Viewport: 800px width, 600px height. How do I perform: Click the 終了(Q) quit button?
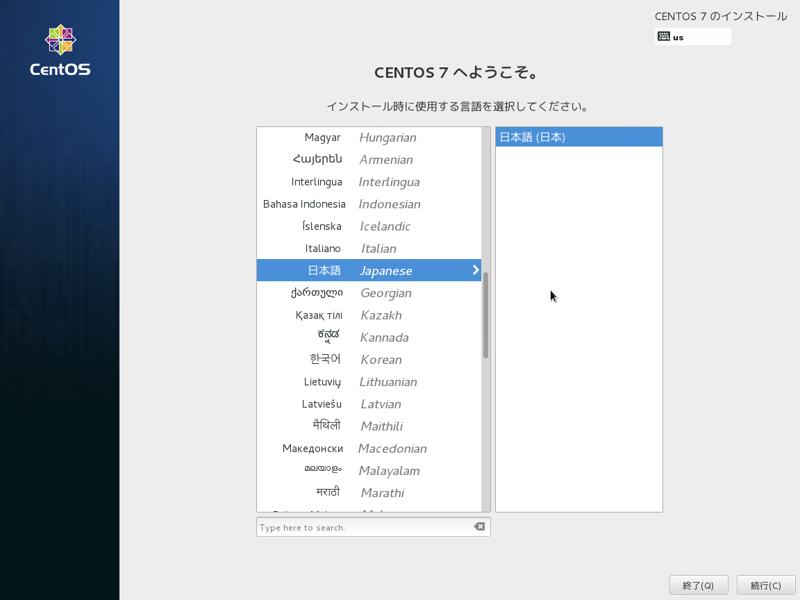tap(698, 585)
